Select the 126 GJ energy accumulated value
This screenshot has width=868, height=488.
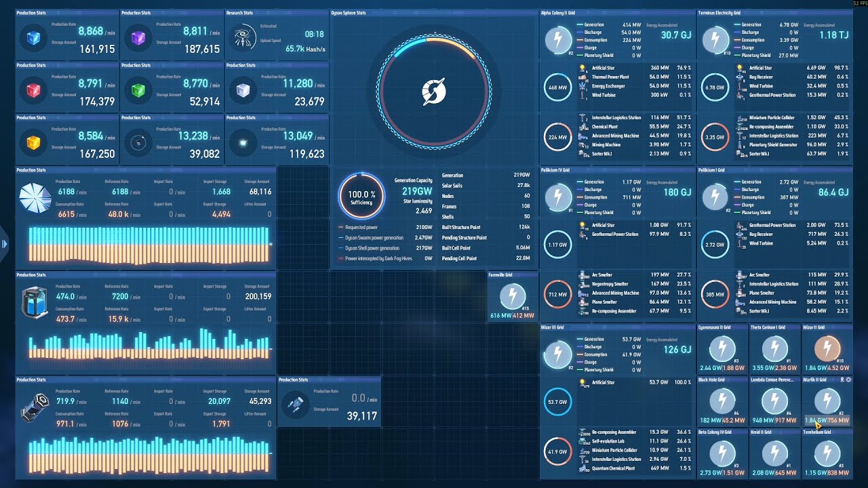(x=677, y=350)
